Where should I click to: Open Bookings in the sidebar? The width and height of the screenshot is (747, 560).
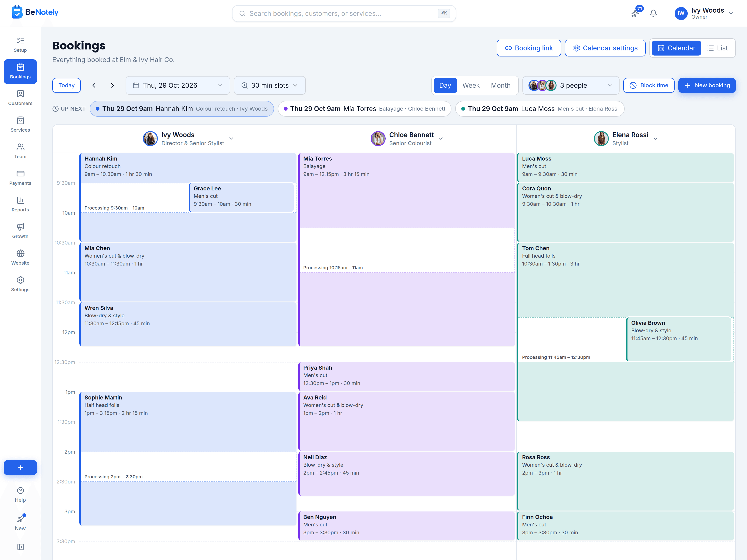(x=20, y=72)
